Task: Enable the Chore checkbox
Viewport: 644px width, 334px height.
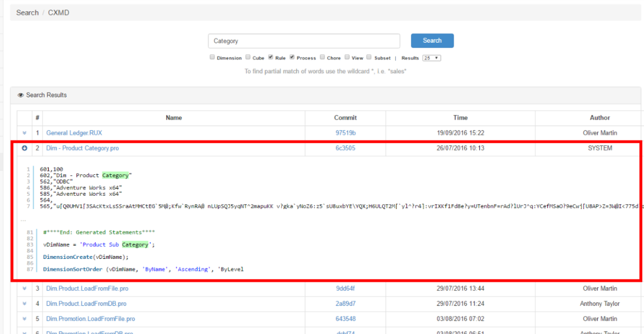Action: coord(323,57)
